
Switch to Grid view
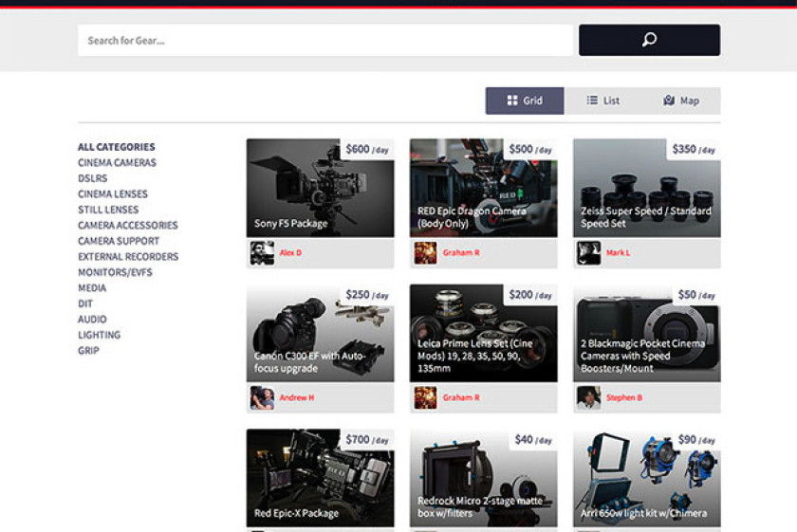(x=525, y=101)
